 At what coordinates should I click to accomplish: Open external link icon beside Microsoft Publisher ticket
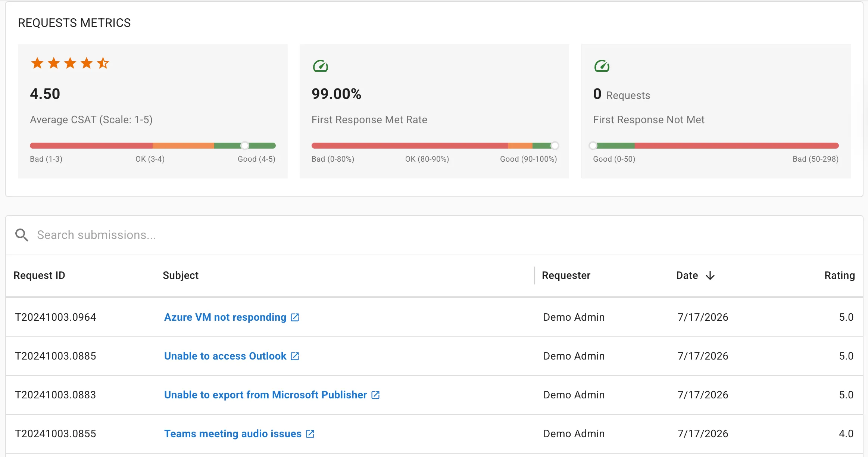[375, 395]
